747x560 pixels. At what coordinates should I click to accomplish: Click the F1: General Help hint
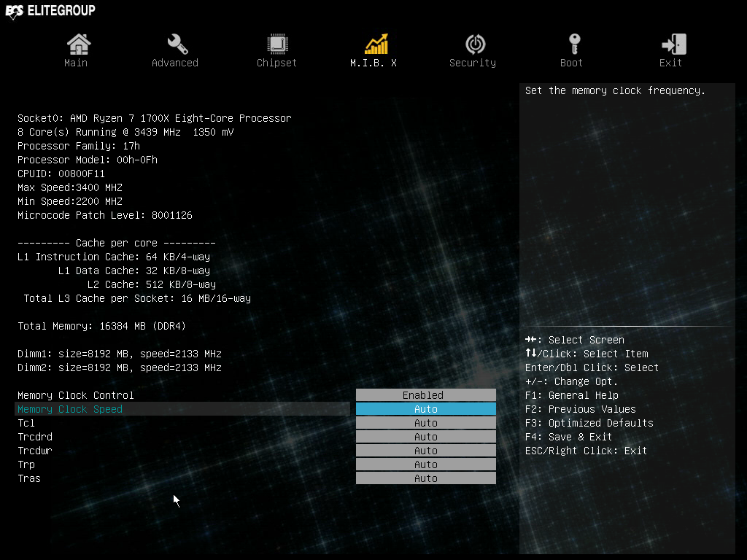pyautogui.click(x=572, y=395)
